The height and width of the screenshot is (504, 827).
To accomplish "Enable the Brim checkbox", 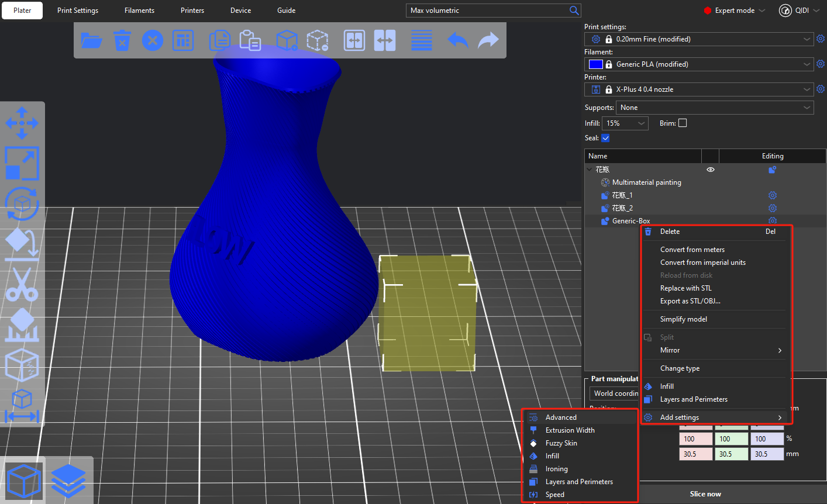I will pos(683,123).
